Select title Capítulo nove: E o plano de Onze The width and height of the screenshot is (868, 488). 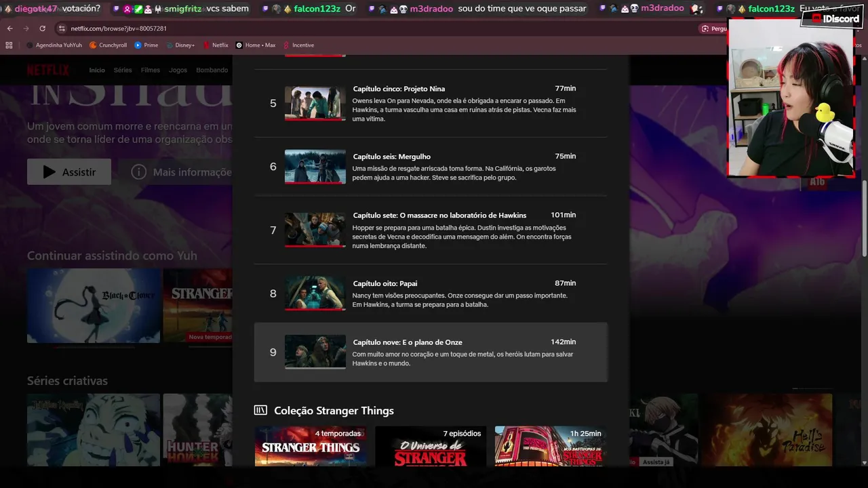pyautogui.click(x=408, y=342)
